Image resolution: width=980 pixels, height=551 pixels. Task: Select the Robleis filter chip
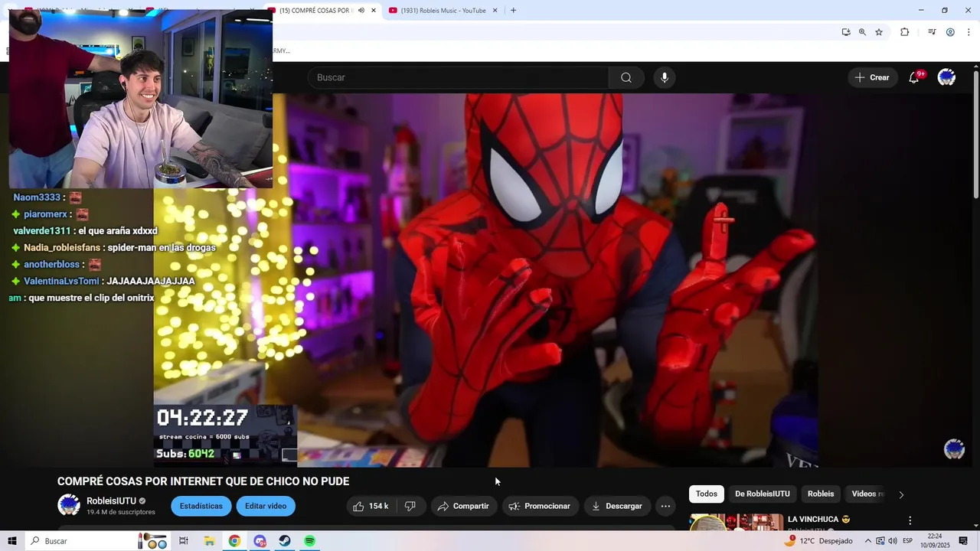(821, 494)
